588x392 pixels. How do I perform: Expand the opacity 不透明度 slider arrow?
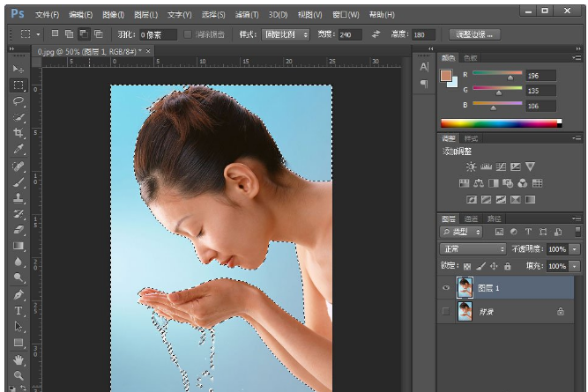pos(575,249)
